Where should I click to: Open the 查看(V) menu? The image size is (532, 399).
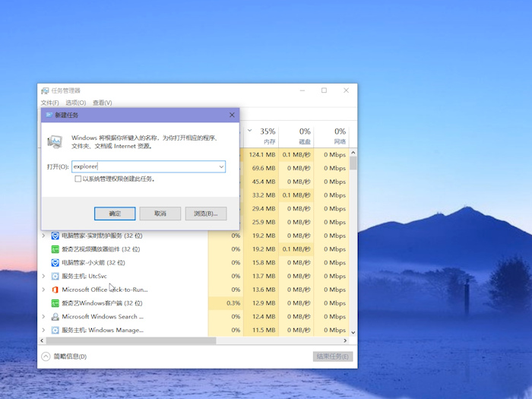[x=102, y=103]
